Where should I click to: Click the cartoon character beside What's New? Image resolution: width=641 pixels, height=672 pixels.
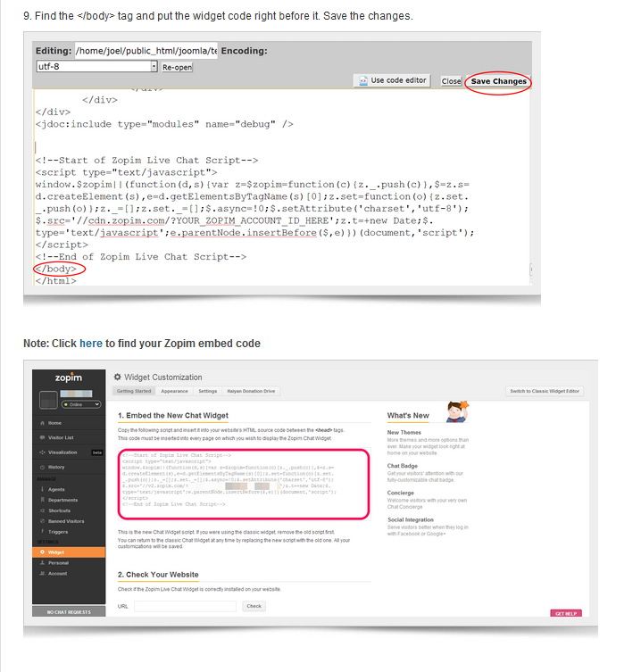[457, 412]
